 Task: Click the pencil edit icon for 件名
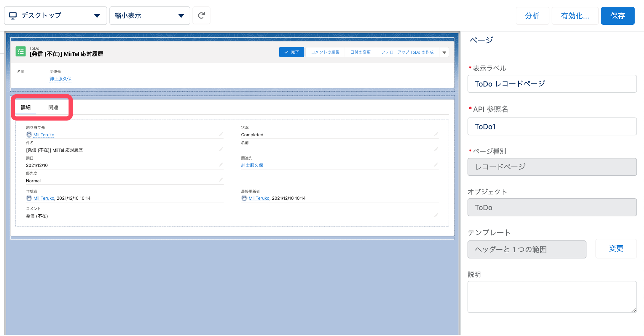click(221, 150)
